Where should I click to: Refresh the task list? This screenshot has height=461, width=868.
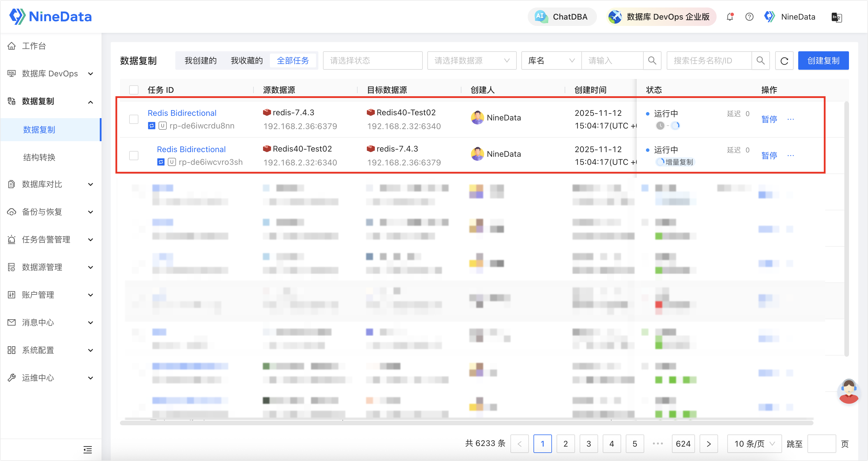[x=784, y=61]
